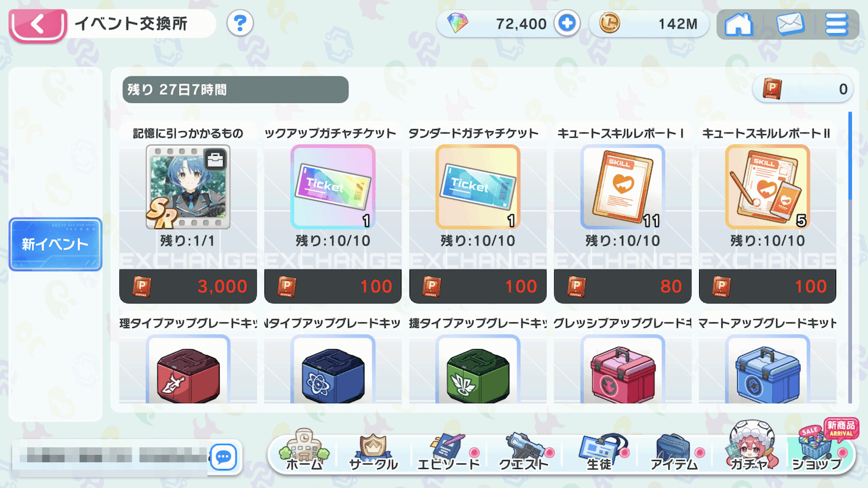Select the briefcase icon on SR card
Screen dimensions: 868x488
click(216, 161)
